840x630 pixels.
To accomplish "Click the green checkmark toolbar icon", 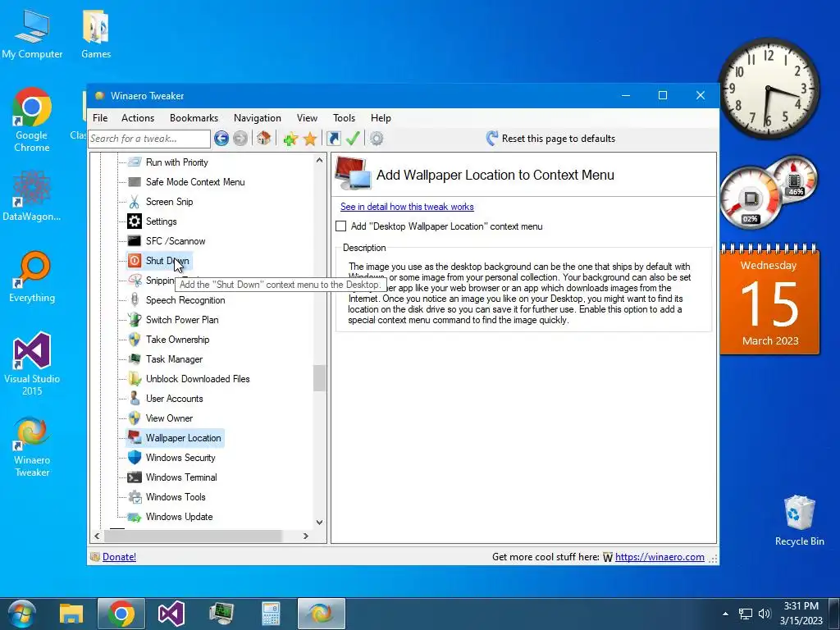I will (353, 139).
